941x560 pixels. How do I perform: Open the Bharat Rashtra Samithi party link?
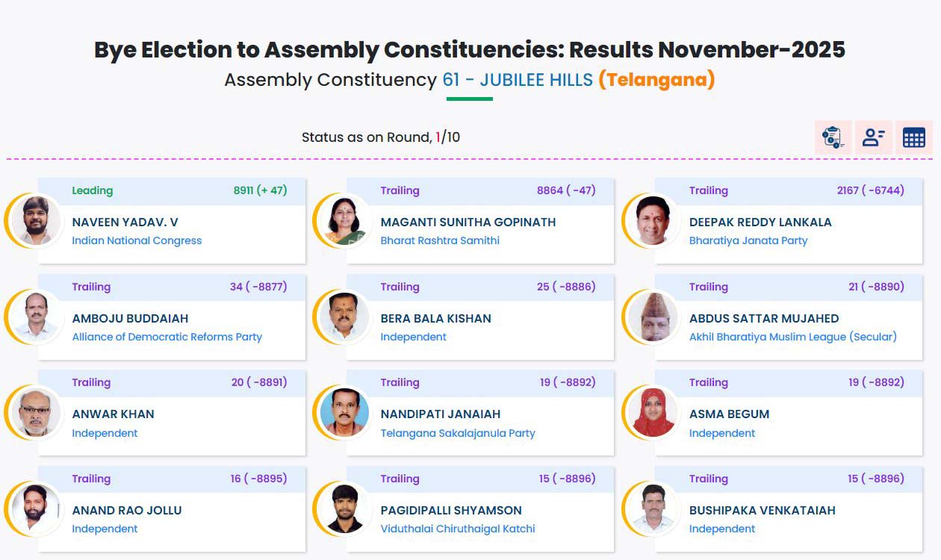441,240
